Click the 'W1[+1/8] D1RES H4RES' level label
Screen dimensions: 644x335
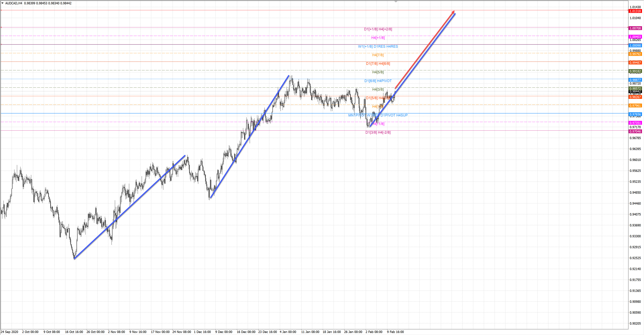378,46
